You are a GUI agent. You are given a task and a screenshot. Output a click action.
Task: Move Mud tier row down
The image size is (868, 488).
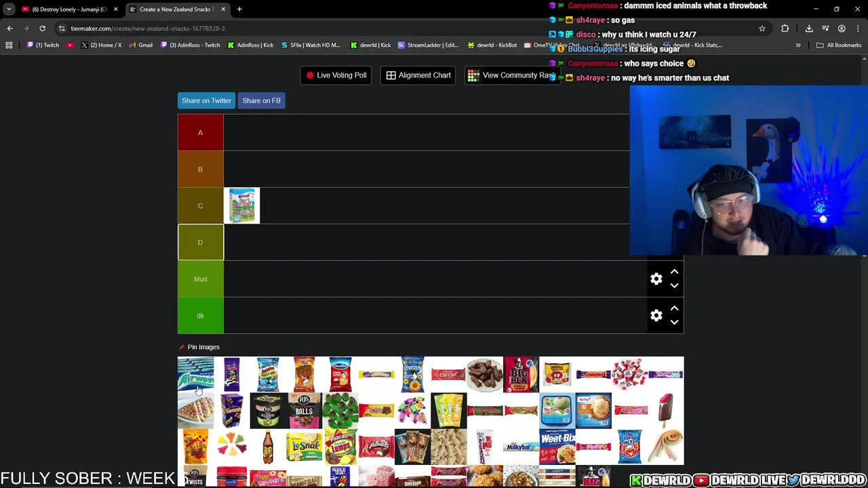click(x=674, y=286)
